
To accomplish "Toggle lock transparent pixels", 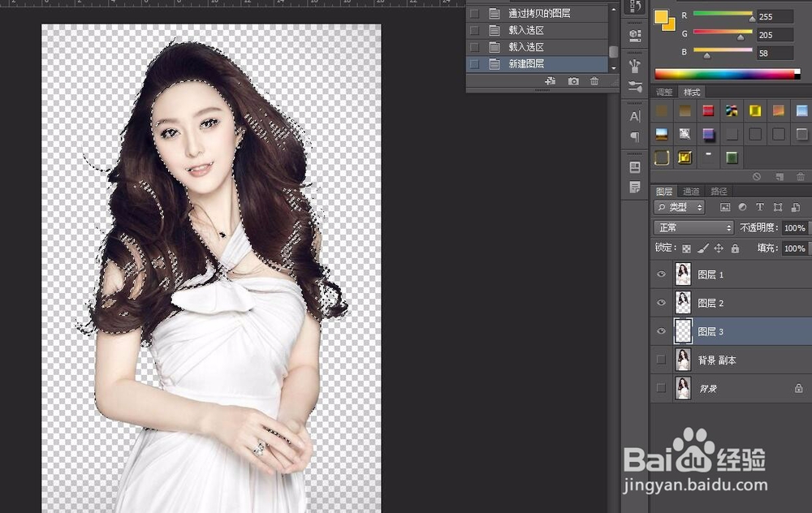I will click(686, 248).
